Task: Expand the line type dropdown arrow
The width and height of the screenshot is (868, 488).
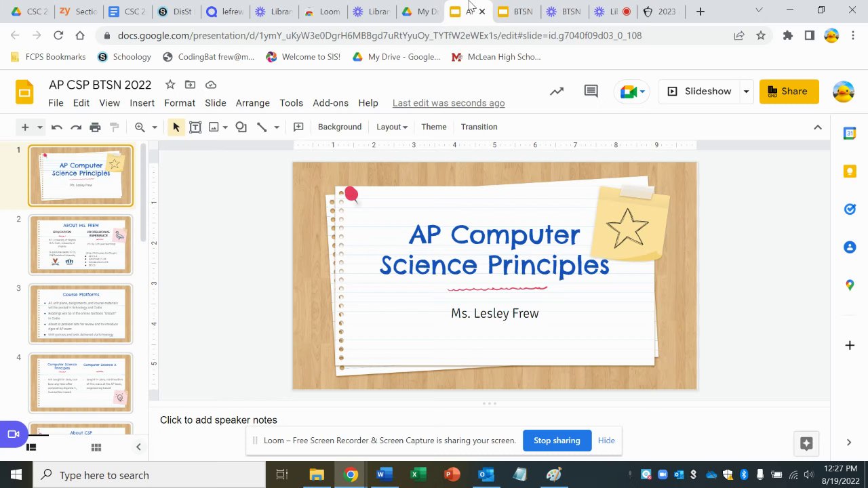Action: point(277,127)
